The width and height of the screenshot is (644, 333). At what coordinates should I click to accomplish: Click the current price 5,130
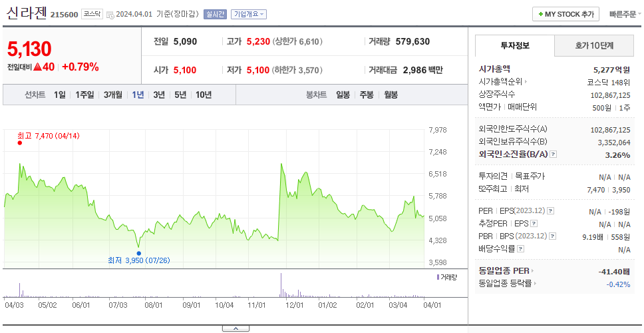click(29, 49)
